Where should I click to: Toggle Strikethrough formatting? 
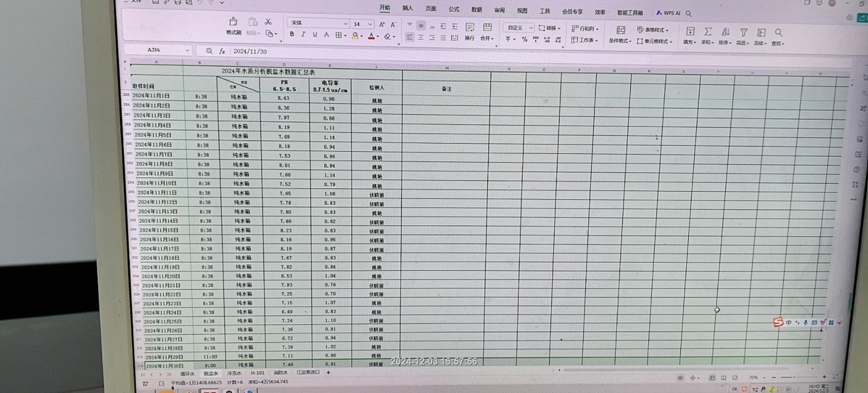[326, 35]
